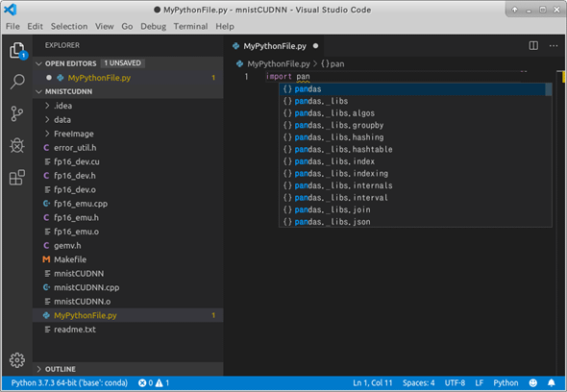Click the unsaved dot on MyPythonFile.py tab
567x392 pixels.
click(x=315, y=46)
